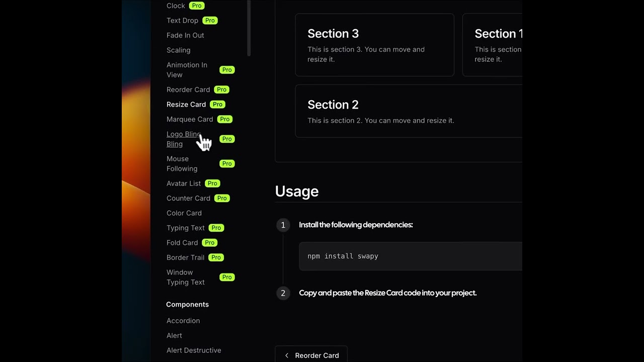
Task: Select the Mouse Following component
Action: pyautogui.click(x=182, y=163)
